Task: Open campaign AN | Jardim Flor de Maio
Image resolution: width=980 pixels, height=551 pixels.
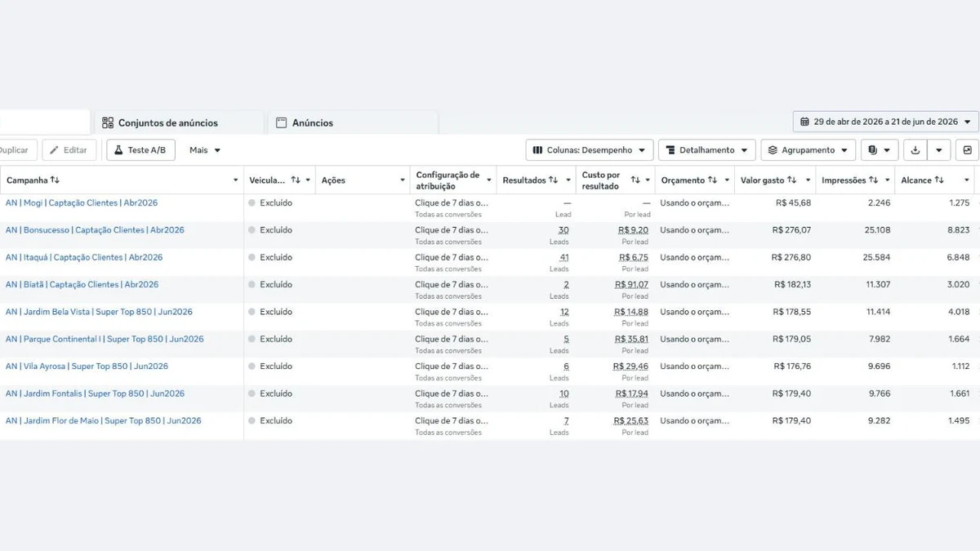Action: pos(103,421)
